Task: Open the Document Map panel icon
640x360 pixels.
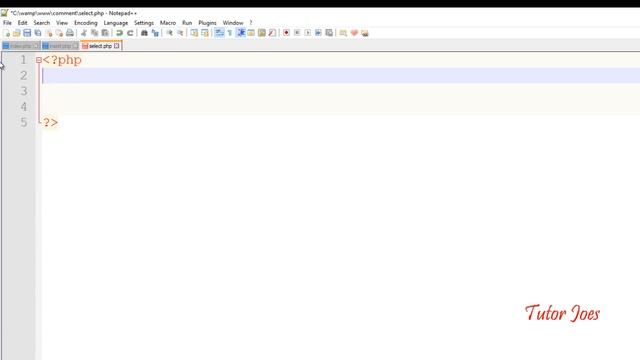Action: pos(262,33)
